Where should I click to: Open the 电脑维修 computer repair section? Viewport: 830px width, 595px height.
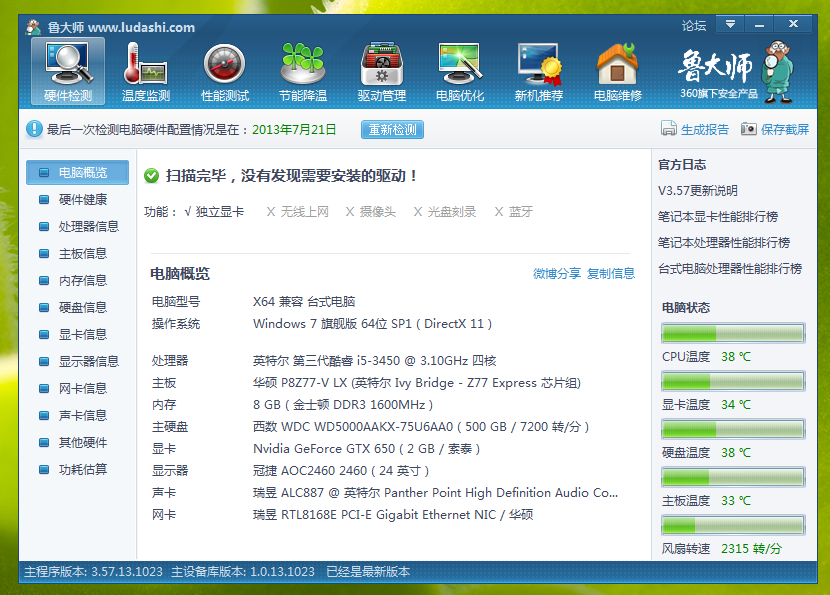[x=617, y=71]
